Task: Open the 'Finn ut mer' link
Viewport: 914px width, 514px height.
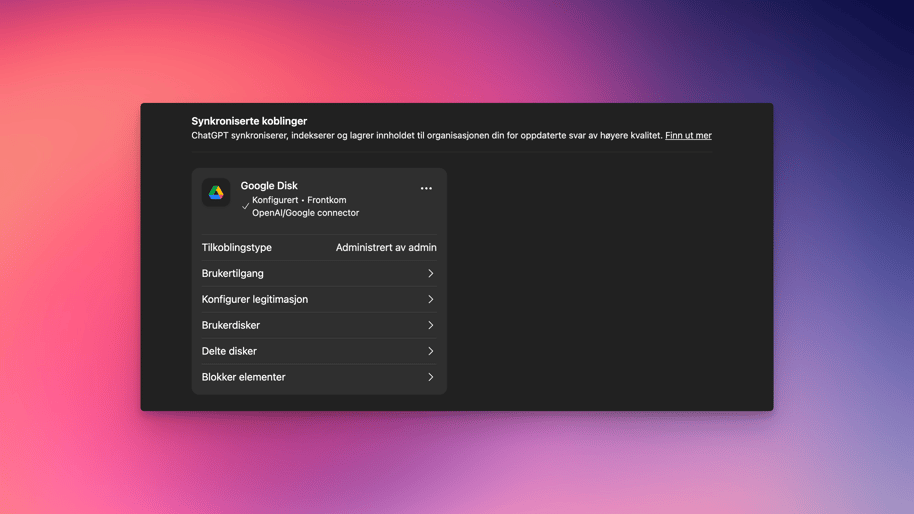Action: (688, 135)
